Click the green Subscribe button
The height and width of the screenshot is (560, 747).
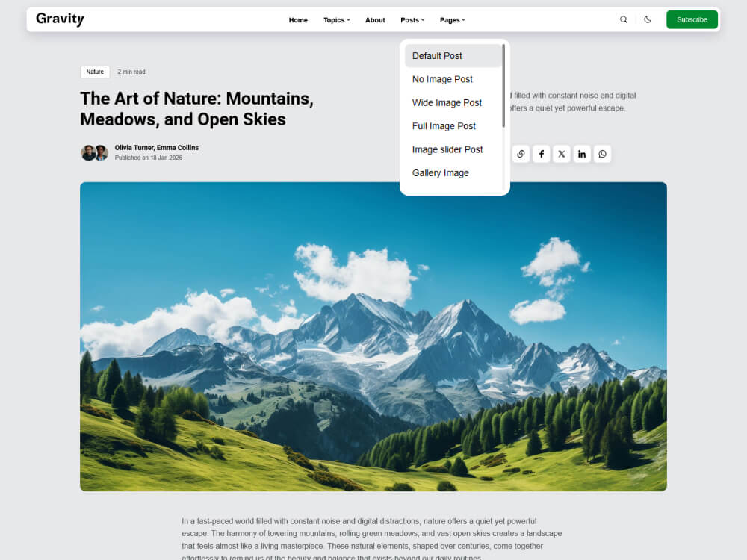(692, 19)
